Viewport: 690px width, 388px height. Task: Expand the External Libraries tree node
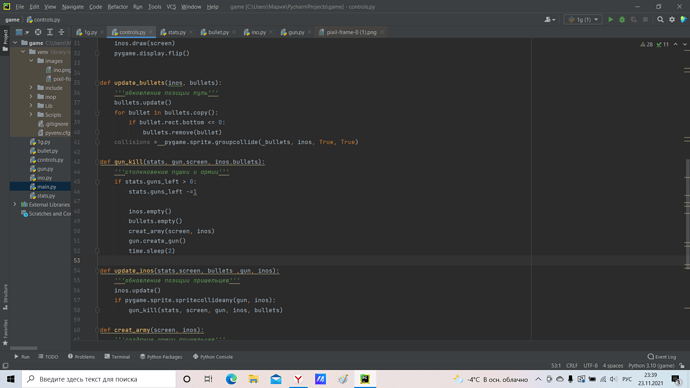tap(15, 205)
